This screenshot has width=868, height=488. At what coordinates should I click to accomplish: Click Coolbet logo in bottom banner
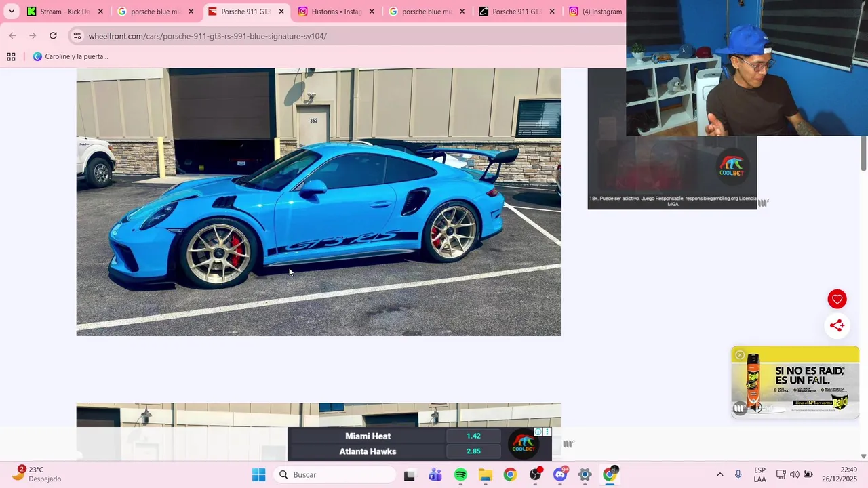(x=524, y=445)
